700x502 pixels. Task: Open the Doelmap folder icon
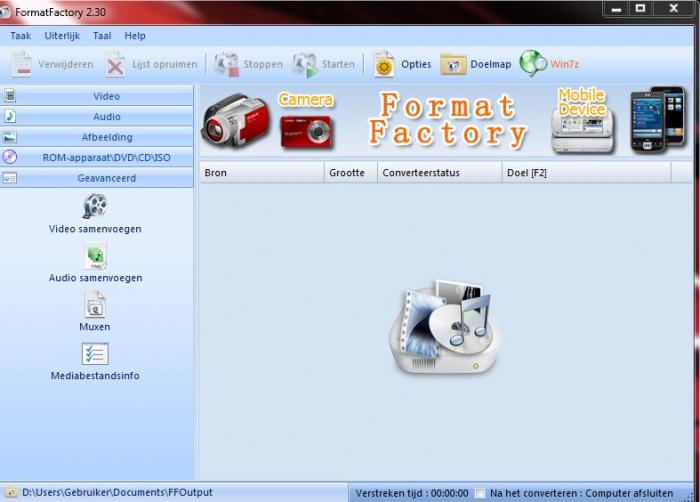(453, 65)
